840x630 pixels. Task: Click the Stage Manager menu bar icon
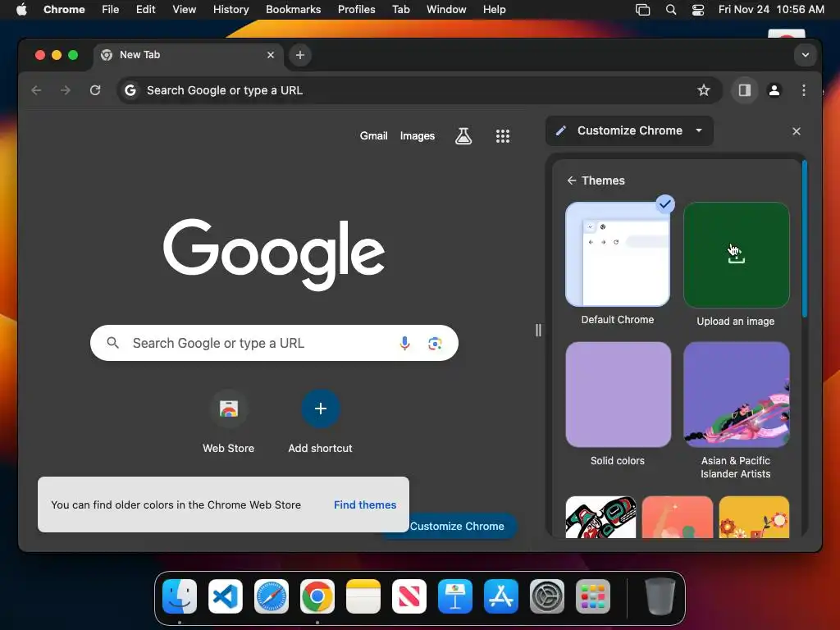point(642,9)
